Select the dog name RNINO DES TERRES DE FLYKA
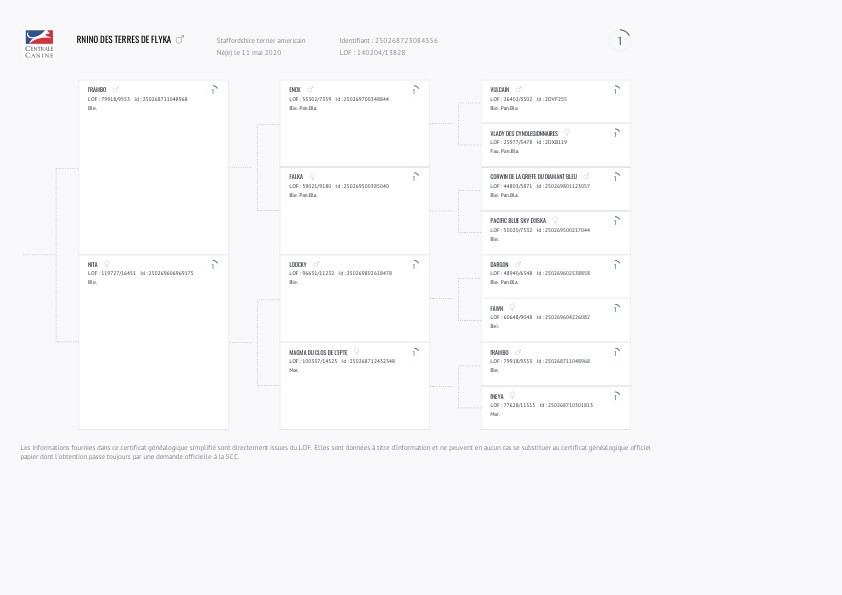Image resolution: width=842 pixels, height=595 pixels. 123,40
